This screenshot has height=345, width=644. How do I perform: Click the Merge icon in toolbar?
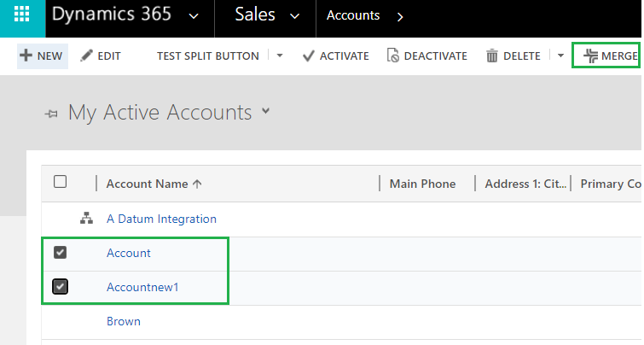tap(590, 56)
